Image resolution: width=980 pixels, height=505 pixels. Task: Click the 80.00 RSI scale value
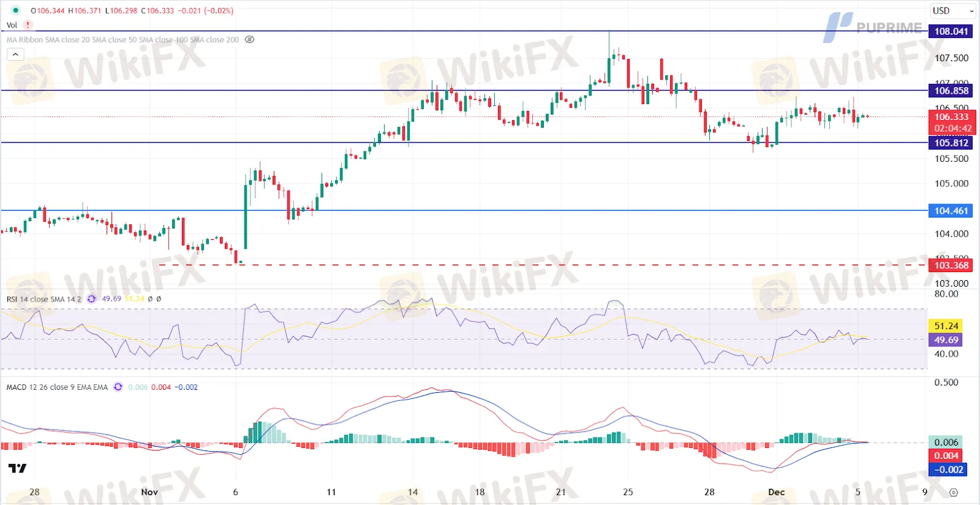(946, 294)
